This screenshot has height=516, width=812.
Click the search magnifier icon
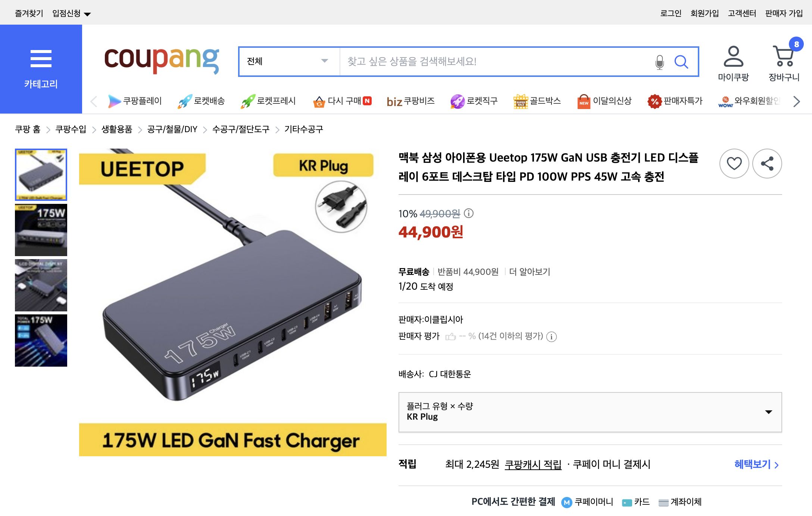pyautogui.click(x=682, y=62)
